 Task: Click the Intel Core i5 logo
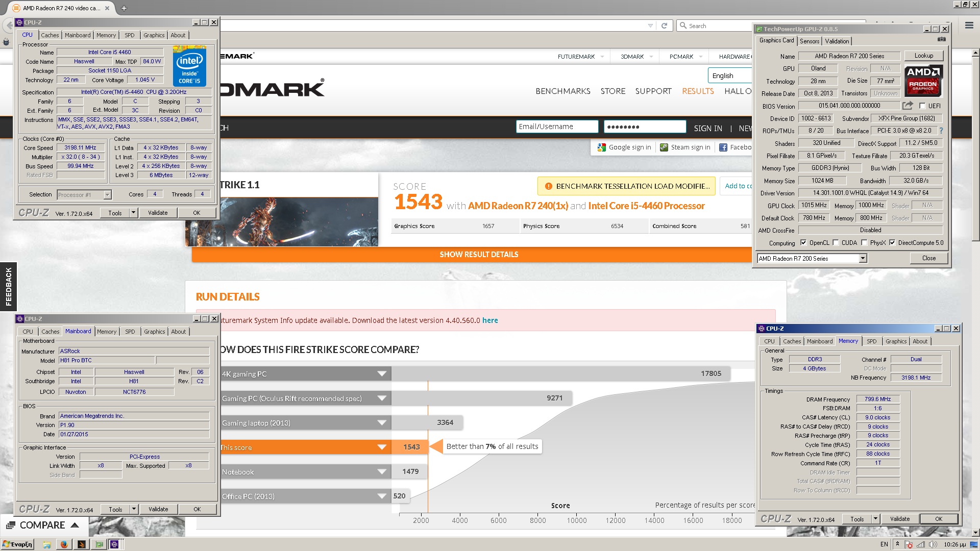click(189, 66)
